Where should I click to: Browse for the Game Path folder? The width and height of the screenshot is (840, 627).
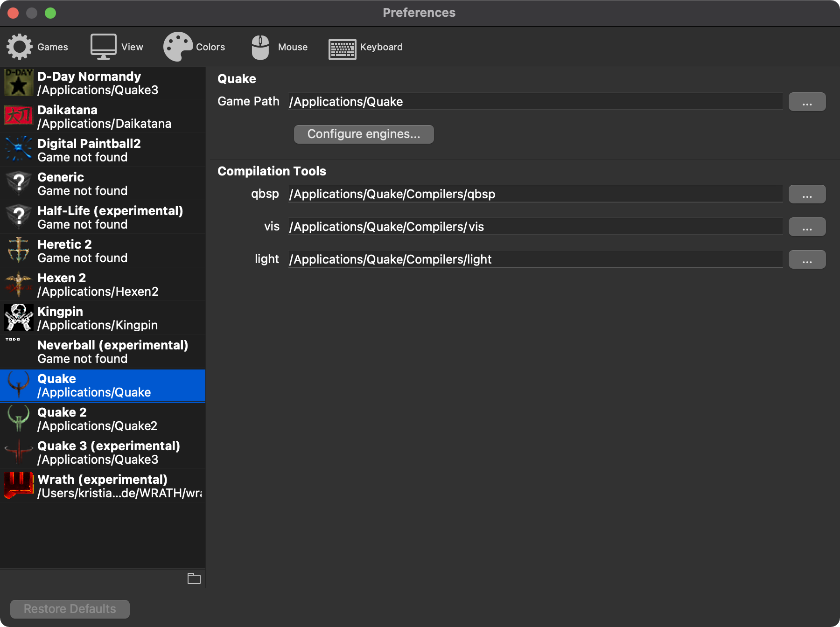pos(806,102)
